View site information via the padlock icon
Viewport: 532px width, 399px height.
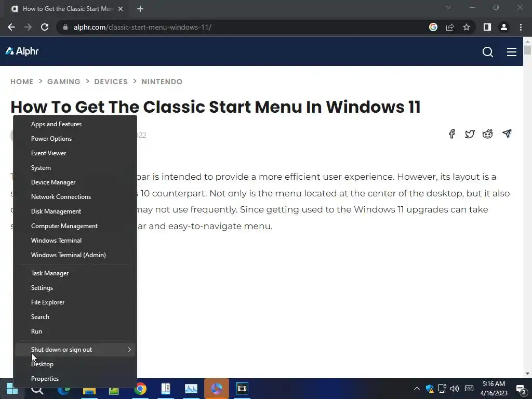pyautogui.click(x=65, y=27)
